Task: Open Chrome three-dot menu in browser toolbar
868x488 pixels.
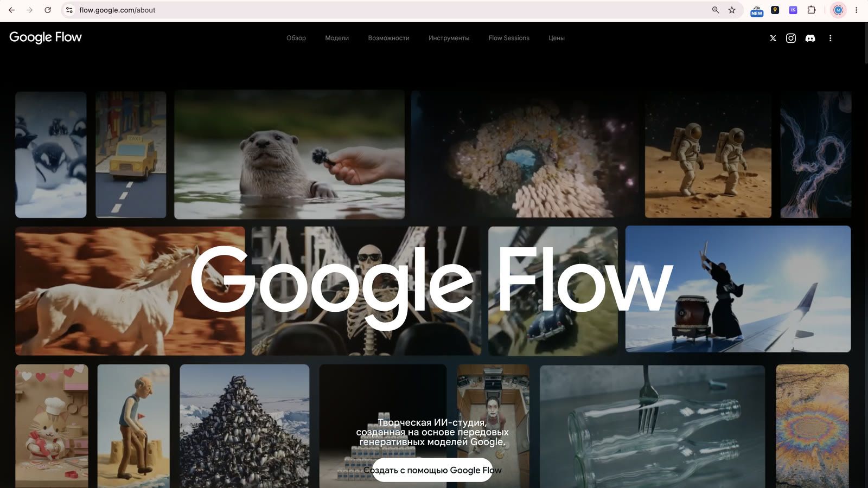Action: [857, 10]
